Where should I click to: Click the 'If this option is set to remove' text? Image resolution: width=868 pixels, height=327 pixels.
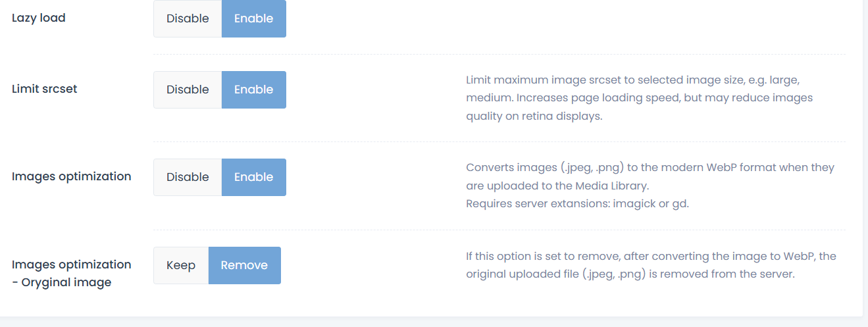(651, 256)
